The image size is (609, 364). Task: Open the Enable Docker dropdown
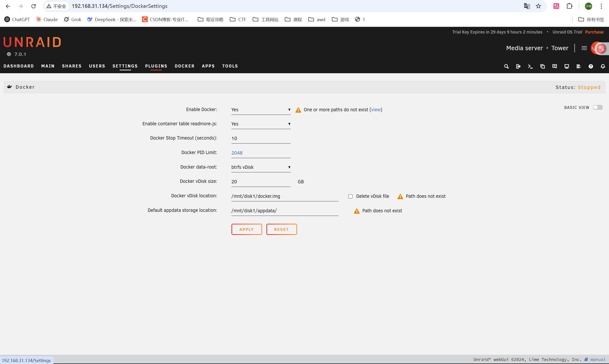point(261,110)
